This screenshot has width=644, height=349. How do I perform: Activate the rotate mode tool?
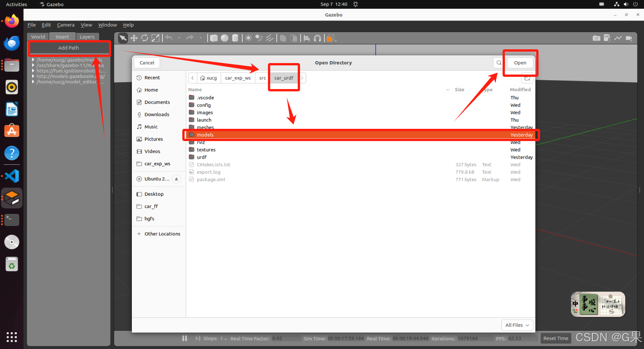(x=144, y=38)
